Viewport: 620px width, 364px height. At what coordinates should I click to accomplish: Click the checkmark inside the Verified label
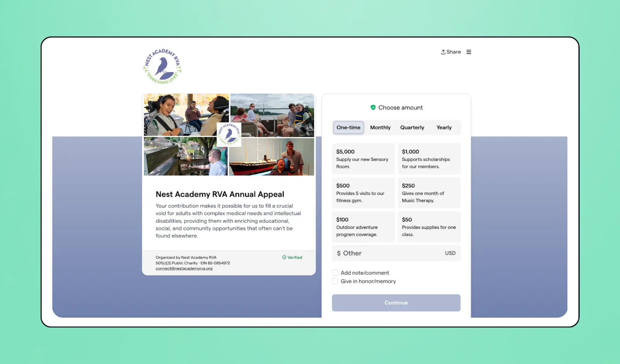pos(284,257)
